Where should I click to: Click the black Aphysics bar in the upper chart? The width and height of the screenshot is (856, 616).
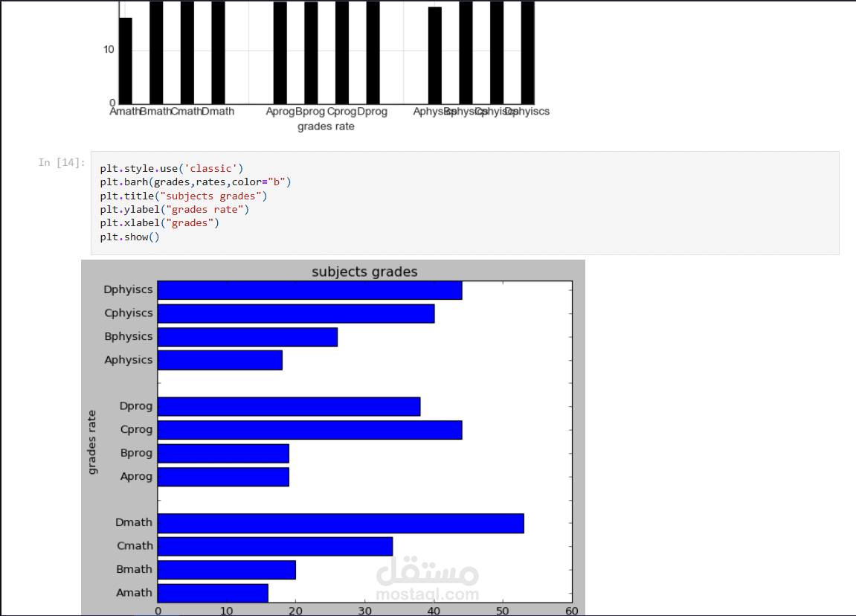435,55
